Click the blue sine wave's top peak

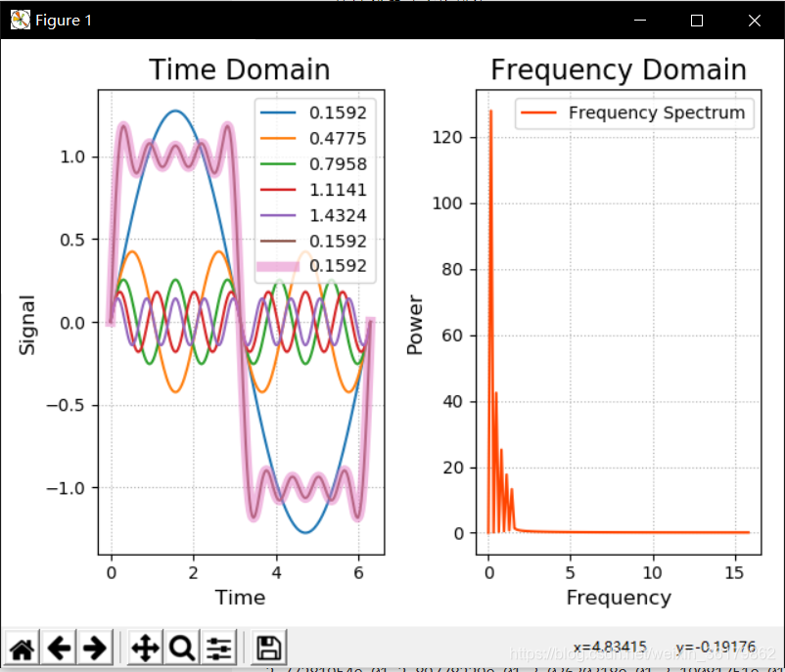175,112
